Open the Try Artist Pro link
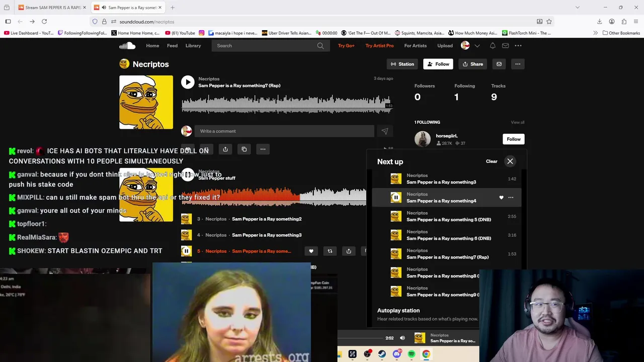 [379, 46]
